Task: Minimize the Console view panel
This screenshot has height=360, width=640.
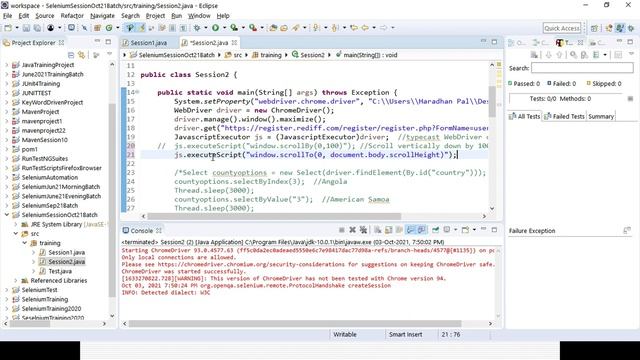Action: click(x=484, y=230)
